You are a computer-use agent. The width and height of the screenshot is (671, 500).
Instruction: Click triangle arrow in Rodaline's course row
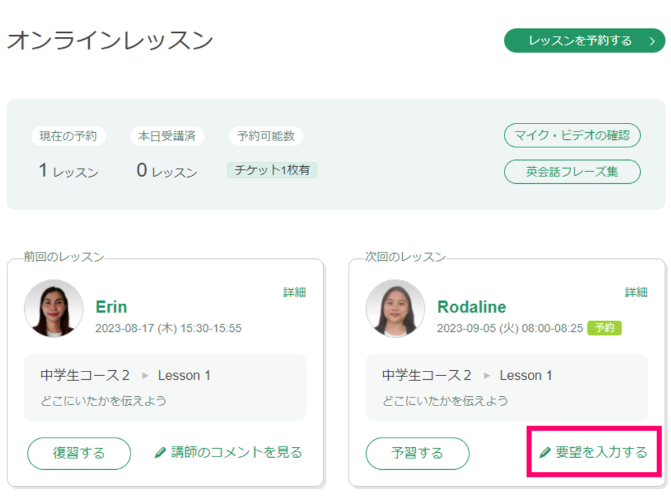(487, 376)
